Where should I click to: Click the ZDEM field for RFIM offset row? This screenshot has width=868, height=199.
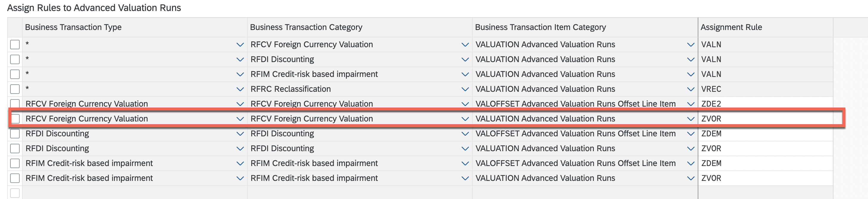[765, 163]
